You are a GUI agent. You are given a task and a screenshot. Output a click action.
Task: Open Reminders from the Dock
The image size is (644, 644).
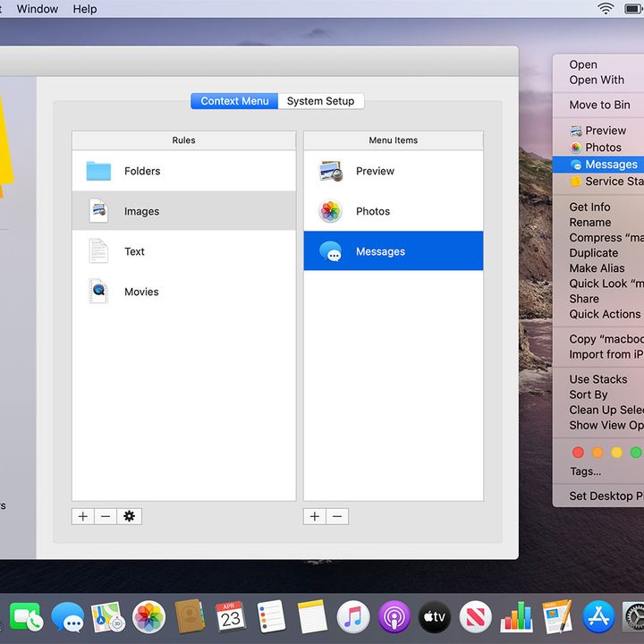pyautogui.click(x=271, y=617)
